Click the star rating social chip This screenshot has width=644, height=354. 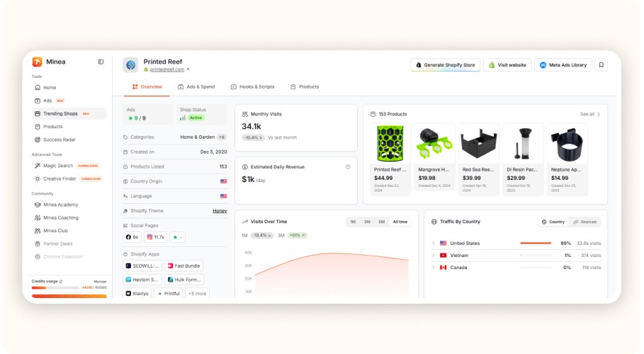point(177,237)
